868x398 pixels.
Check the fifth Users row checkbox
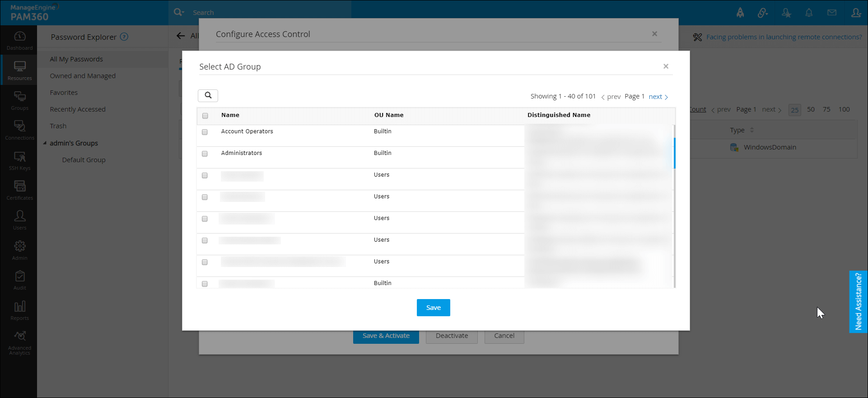pyautogui.click(x=205, y=262)
